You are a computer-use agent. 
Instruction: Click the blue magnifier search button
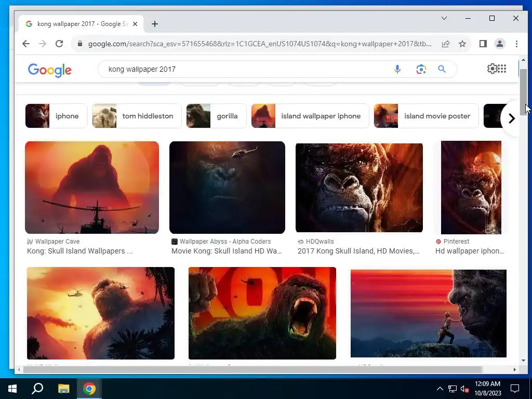tap(442, 69)
